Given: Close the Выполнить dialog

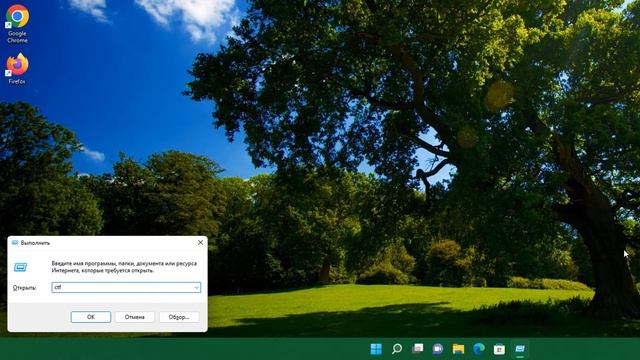Looking at the screenshot, I should (200, 242).
